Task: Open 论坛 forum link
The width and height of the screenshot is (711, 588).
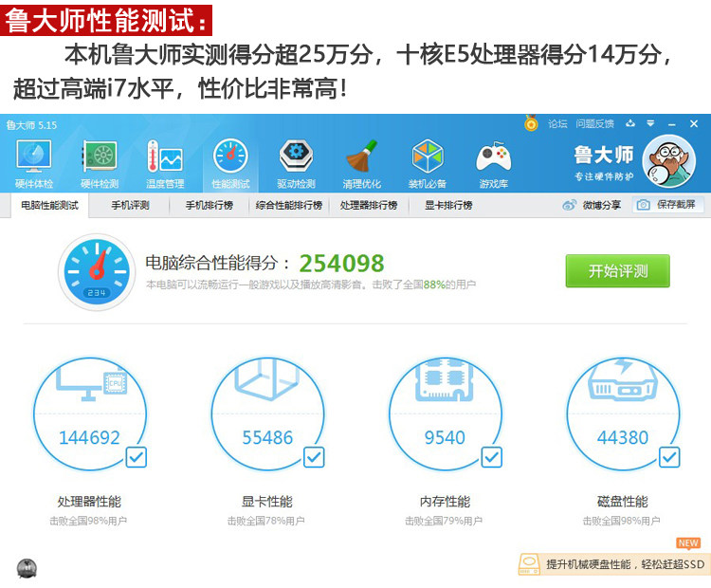Action: [557, 123]
